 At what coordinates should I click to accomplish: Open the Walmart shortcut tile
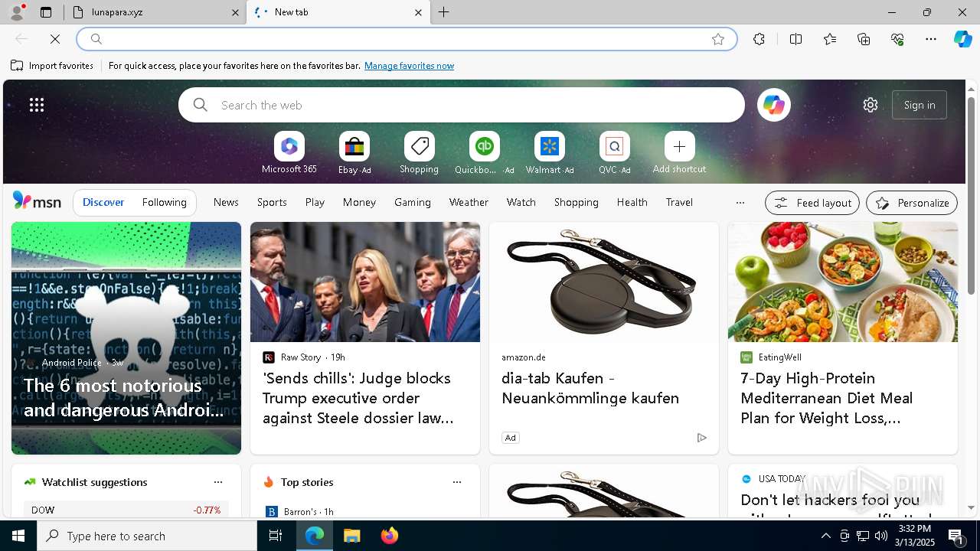click(x=549, y=153)
